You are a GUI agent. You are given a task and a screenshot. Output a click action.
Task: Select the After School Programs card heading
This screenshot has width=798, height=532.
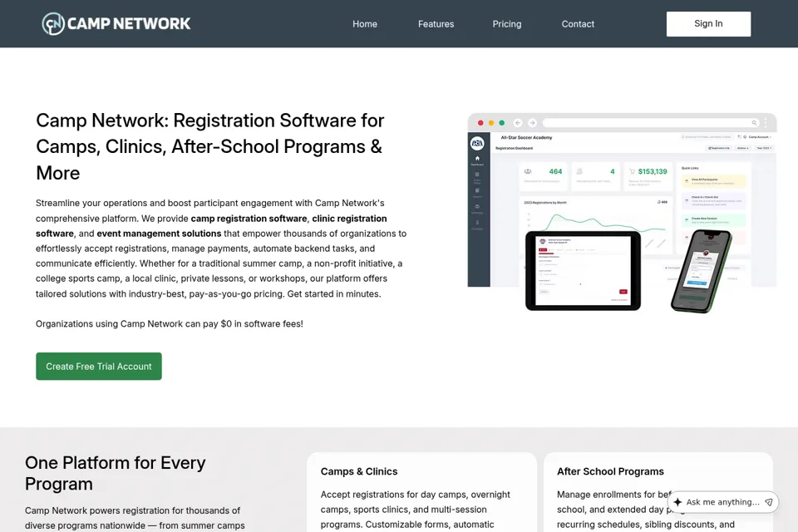pyautogui.click(x=610, y=471)
